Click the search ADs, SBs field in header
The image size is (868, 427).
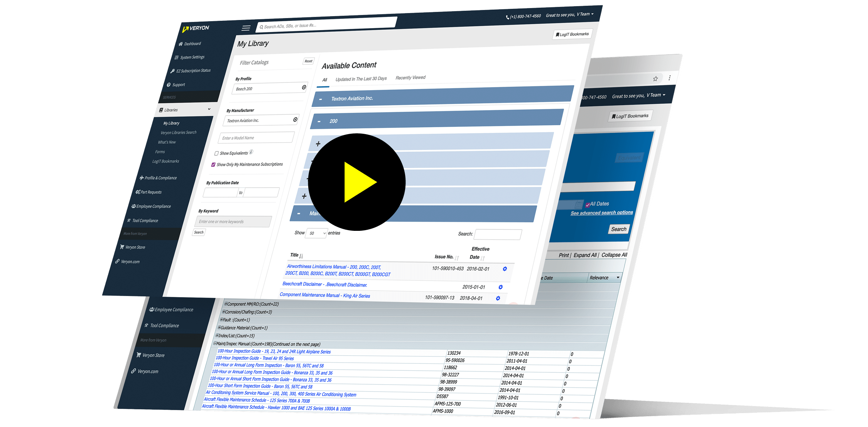tap(326, 24)
